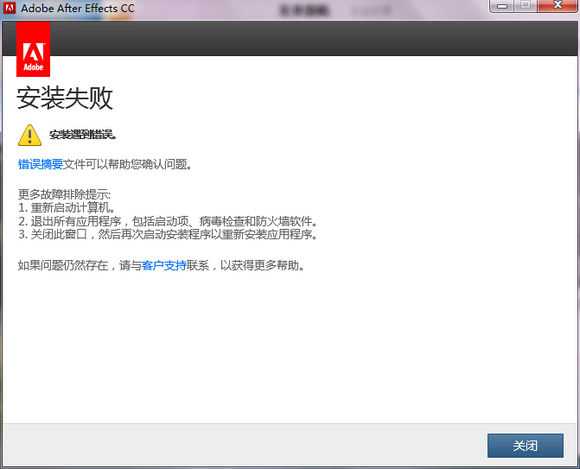Open the 错误摘要 error summary link
Screen dimensions: 580x469
41,164
